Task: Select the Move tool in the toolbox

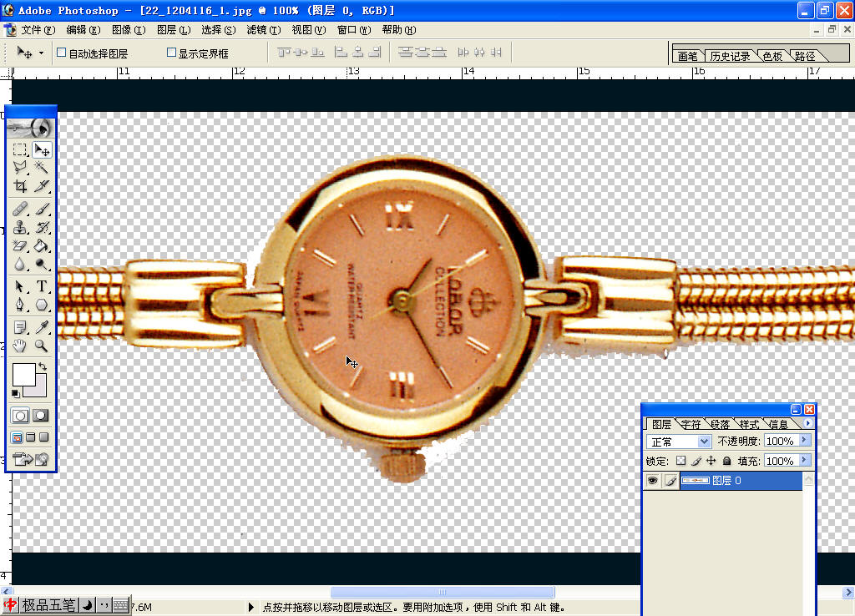Action: (42, 149)
